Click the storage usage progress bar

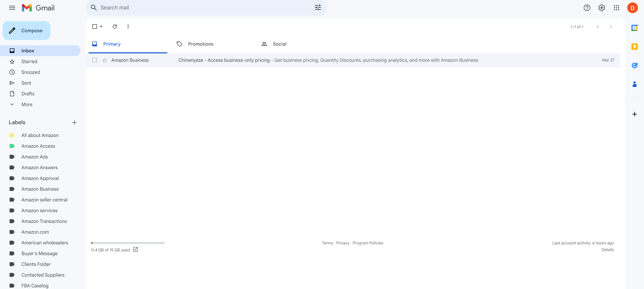[x=128, y=243]
